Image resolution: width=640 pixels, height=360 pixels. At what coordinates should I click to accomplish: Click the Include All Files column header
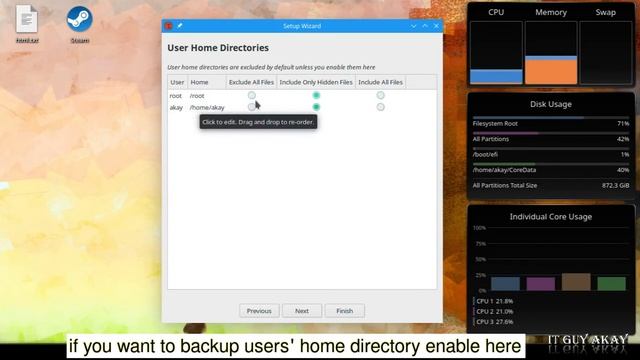(380, 82)
